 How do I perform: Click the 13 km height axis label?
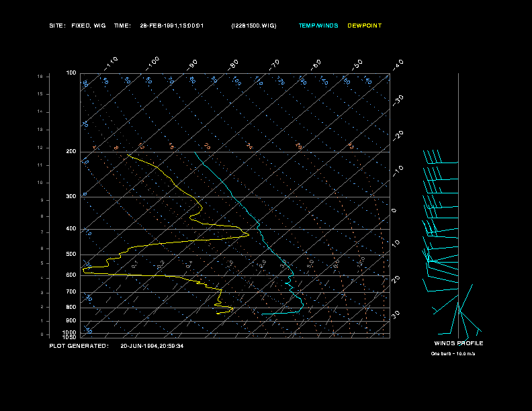(40, 130)
